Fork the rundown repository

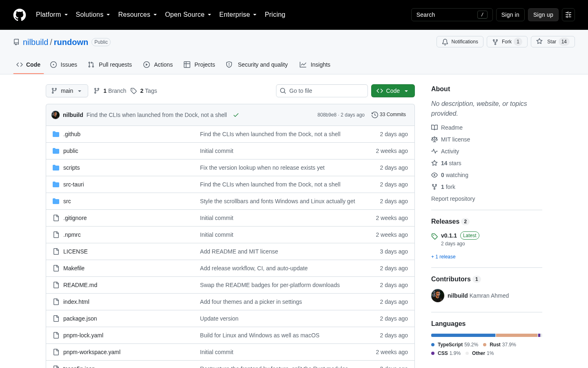point(507,42)
